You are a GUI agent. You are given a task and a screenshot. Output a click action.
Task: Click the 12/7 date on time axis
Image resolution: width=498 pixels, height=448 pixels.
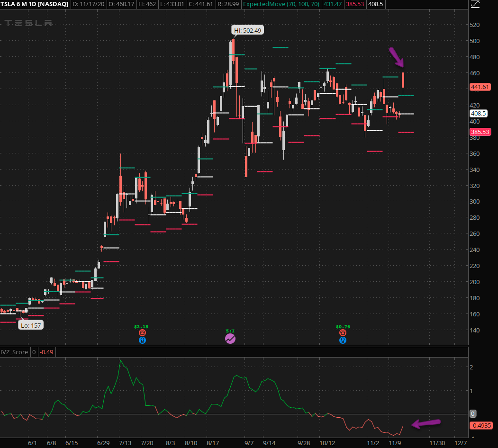461,443
